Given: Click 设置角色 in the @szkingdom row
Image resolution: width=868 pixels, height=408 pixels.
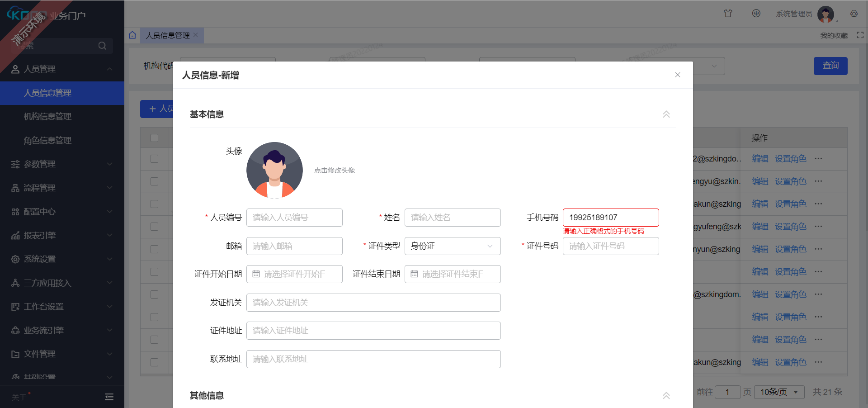Looking at the screenshot, I should point(791,294).
